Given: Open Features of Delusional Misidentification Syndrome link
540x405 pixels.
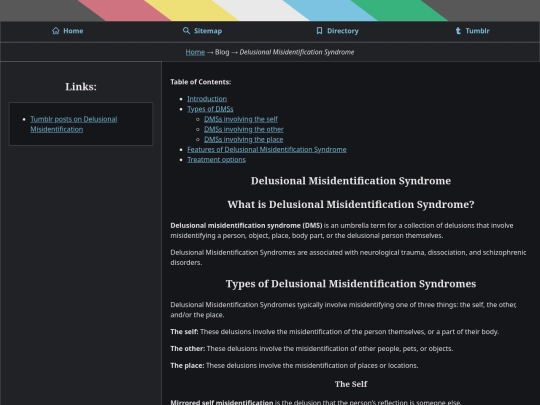Looking at the screenshot, I should pyautogui.click(x=267, y=149).
